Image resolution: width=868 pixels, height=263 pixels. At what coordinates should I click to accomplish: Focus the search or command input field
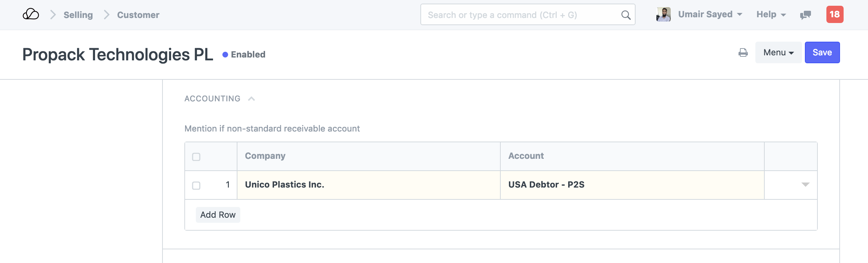coord(520,15)
